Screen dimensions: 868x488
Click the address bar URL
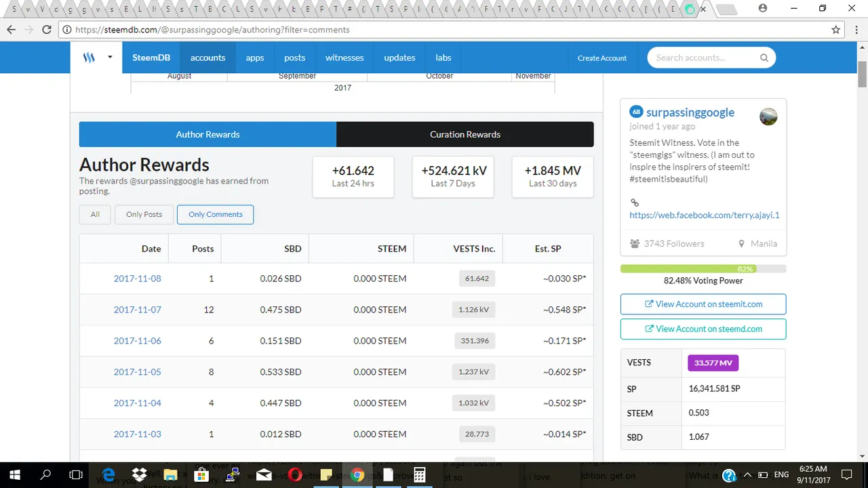pyautogui.click(x=212, y=30)
